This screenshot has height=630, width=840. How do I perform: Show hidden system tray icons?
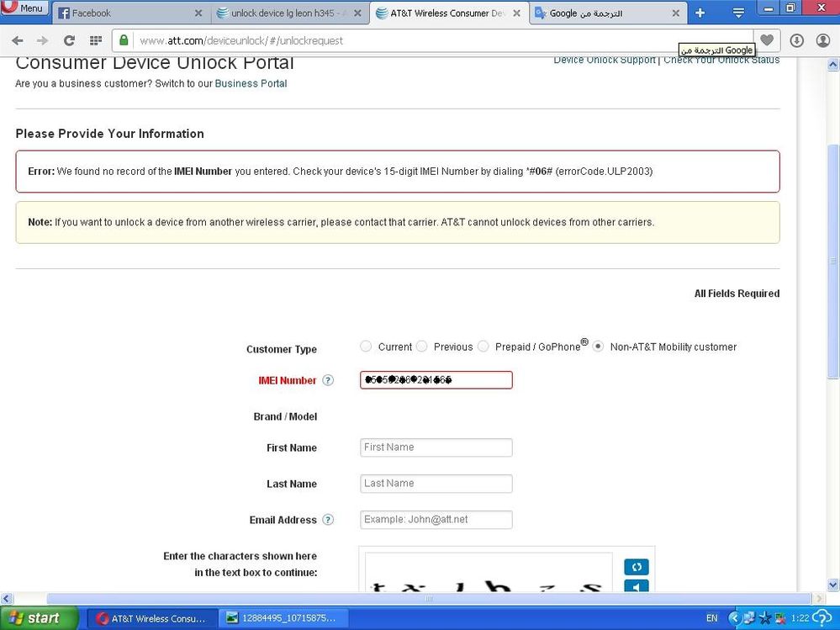click(734, 618)
